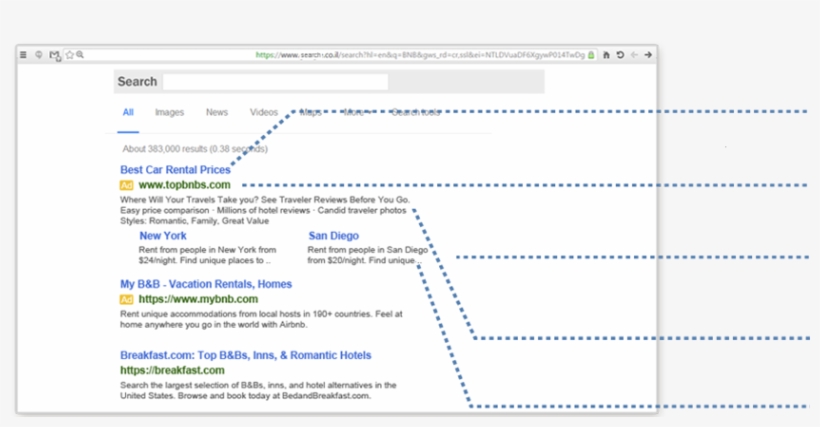Switch to the News tab
820x427 pixels.
pyautogui.click(x=217, y=112)
